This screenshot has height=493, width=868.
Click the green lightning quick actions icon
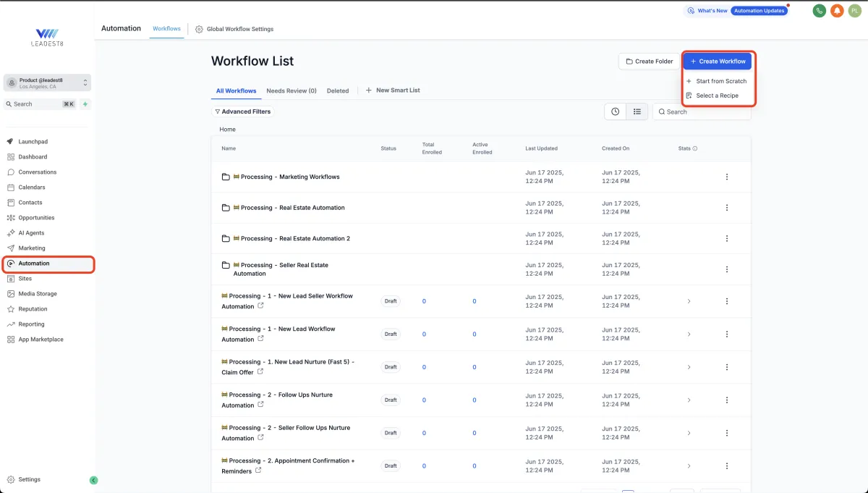(85, 104)
